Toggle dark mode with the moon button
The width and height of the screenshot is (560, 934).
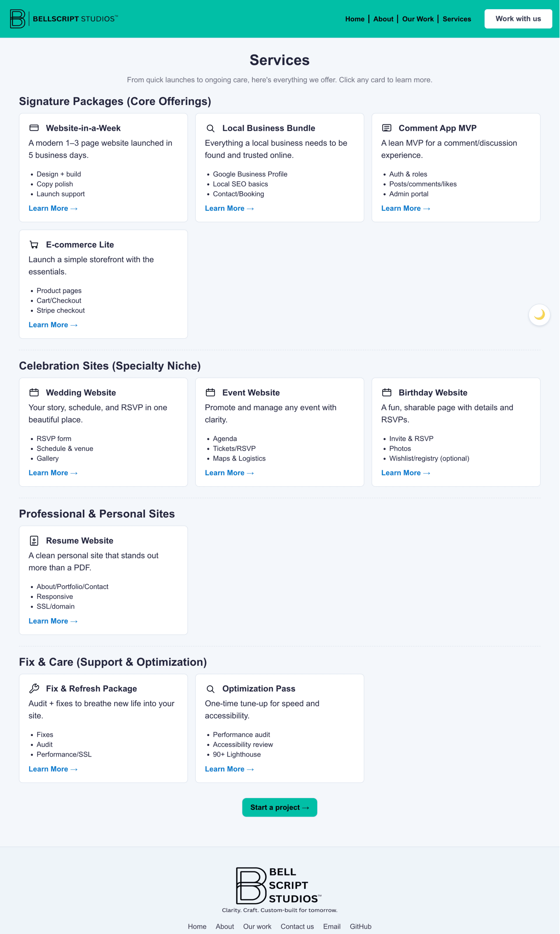click(539, 315)
